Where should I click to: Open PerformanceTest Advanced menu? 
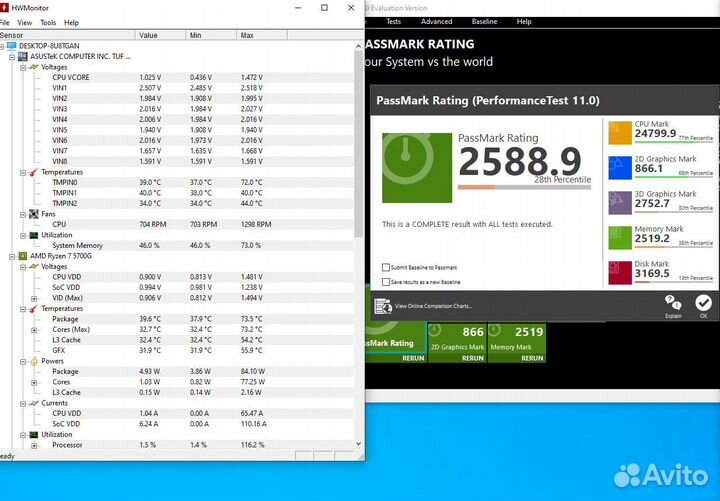point(436,22)
